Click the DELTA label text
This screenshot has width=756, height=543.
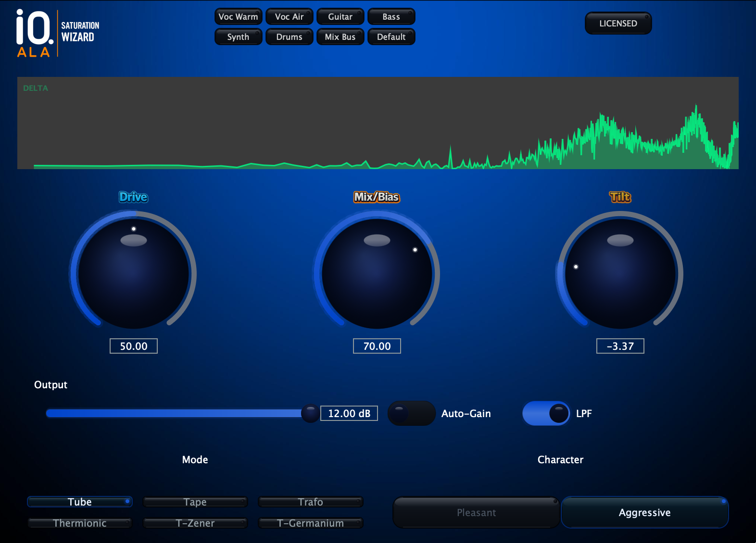tap(36, 88)
